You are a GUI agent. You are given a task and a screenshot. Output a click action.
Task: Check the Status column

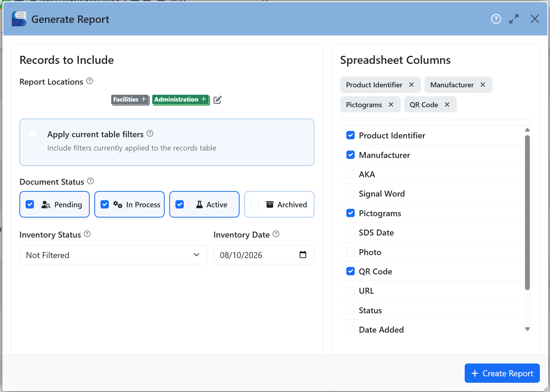pyautogui.click(x=351, y=310)
